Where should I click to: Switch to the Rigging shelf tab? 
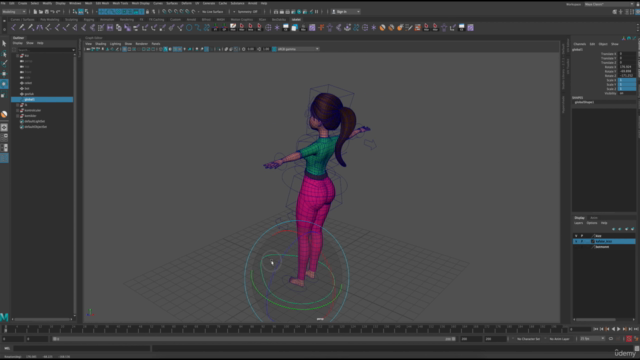[x=89, y=19]
